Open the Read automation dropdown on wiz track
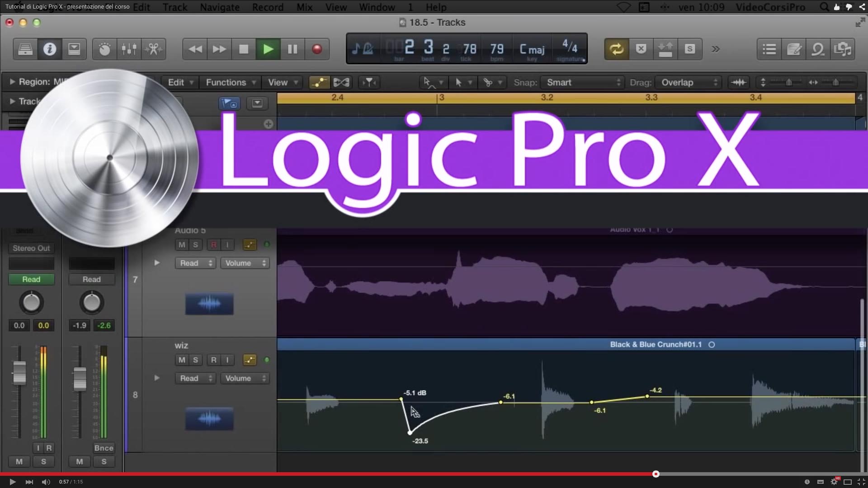This screenshot has height=488, width=868. (x=195, y=378)
